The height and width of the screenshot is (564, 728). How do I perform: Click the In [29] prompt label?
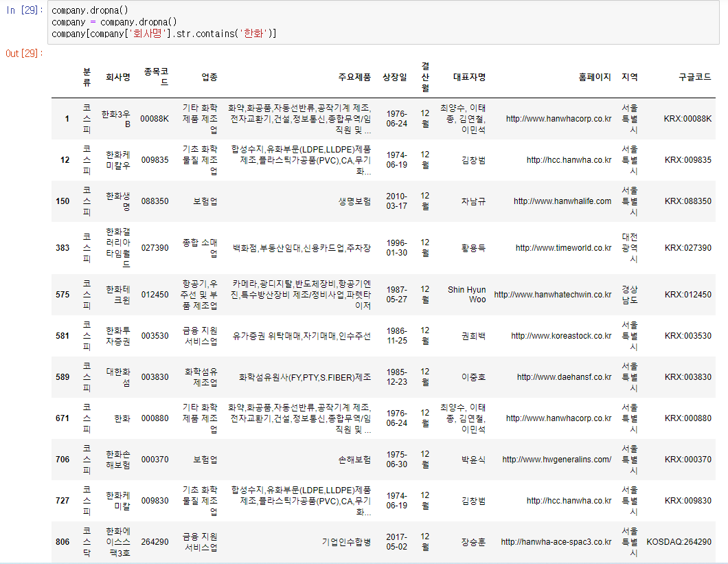(x=25, y=10)
